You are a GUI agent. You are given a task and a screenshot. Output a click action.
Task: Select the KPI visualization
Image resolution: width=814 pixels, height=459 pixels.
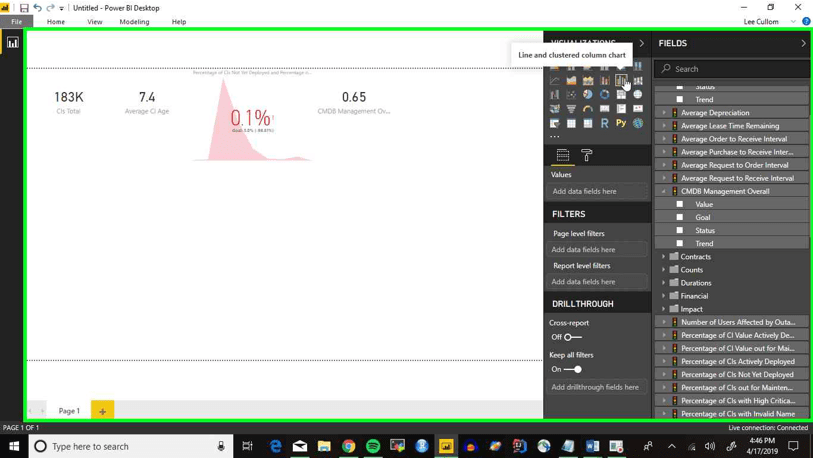pyautogui.click(x=638, y=109)
